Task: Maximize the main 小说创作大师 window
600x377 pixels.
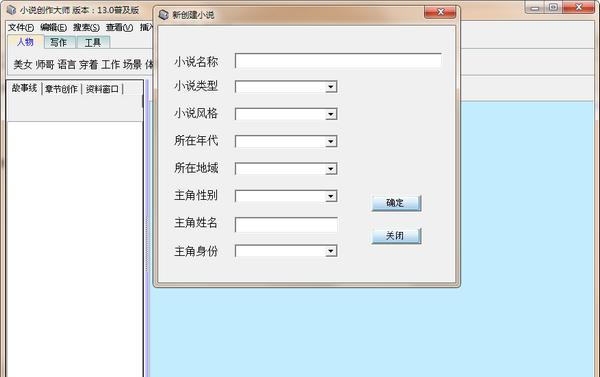Action: pyautogui.click(x=553, y=8)
